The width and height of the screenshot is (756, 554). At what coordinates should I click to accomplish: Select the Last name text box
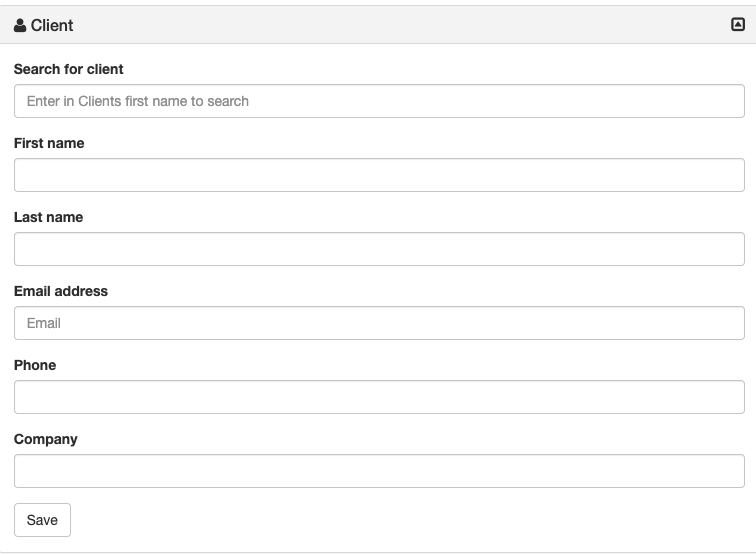coord(379,249)
